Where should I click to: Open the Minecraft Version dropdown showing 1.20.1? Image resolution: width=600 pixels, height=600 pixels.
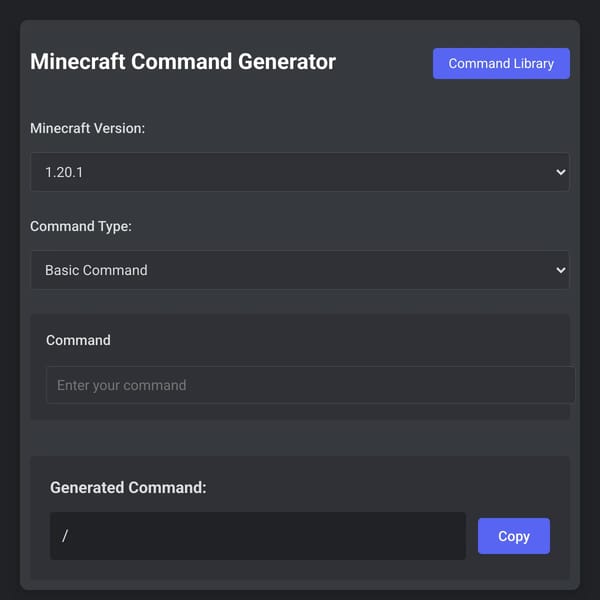tap(300, 172)
